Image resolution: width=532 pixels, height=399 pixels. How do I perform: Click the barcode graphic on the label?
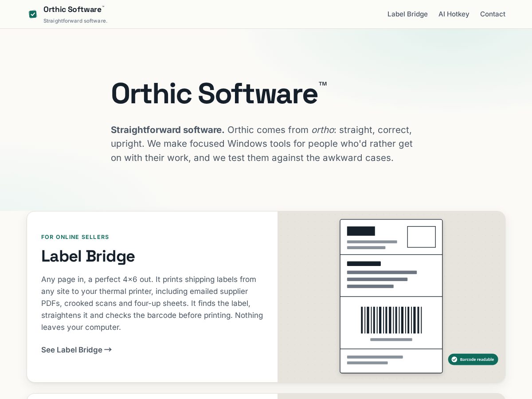tap(391, 320)
